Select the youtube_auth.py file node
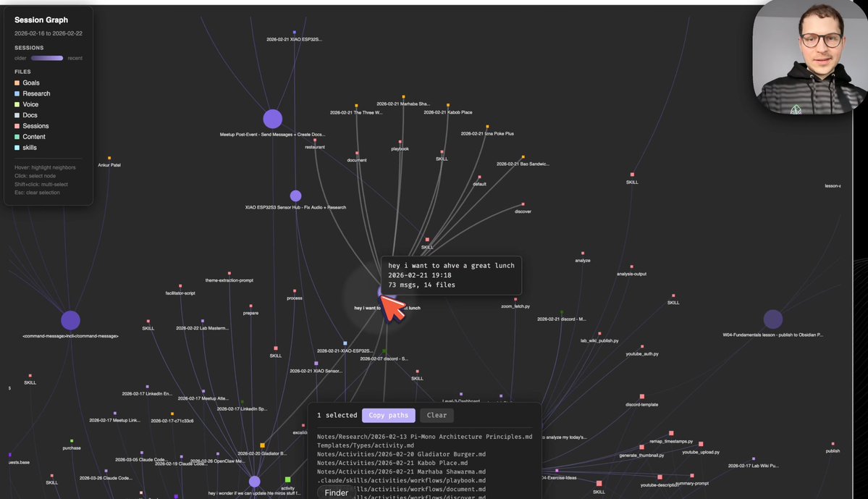The width and height of the screenshot is (868, 499). pos(641,346)
